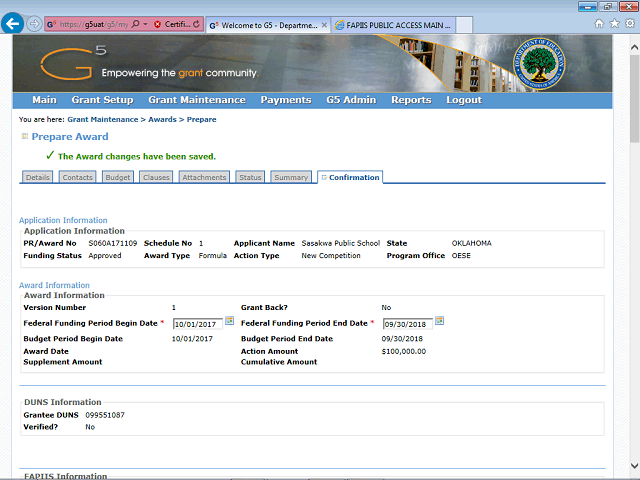
Task: Edit Federal Funding Period Begin Date field
Action: 198,324
